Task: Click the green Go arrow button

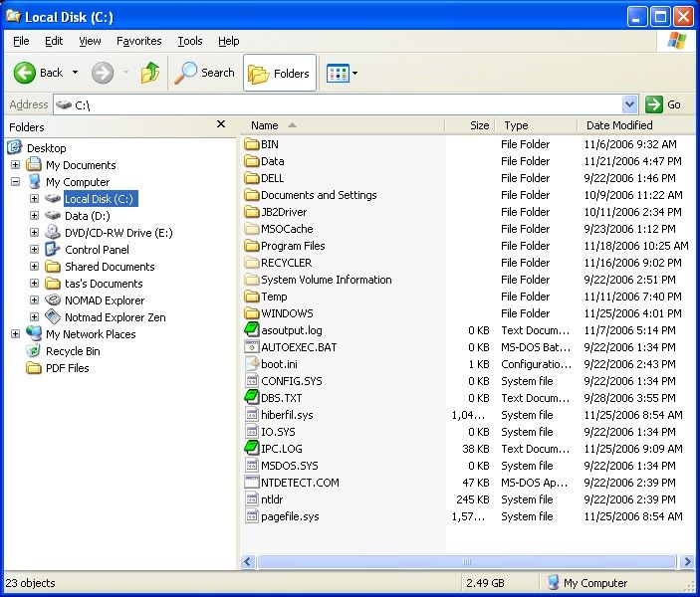Action: (x=653, y=104)
